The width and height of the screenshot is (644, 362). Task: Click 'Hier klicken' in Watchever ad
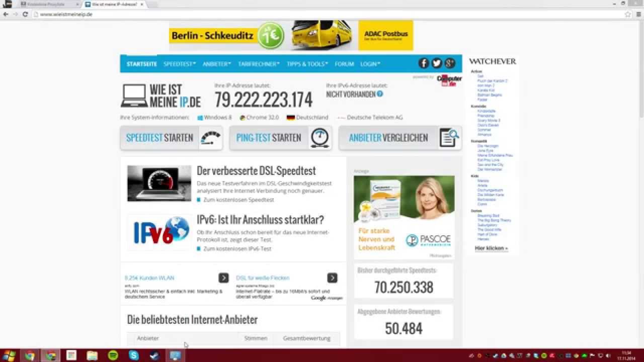click(491, 248)
